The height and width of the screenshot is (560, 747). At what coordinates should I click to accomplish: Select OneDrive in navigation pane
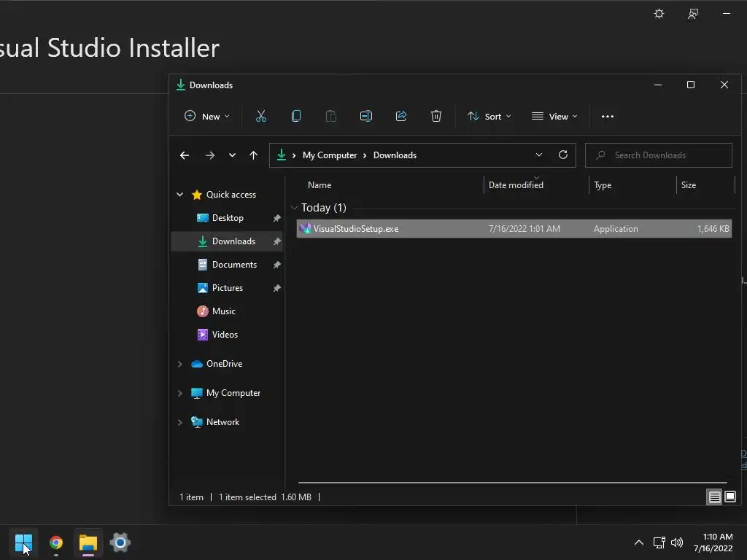point(224,364)
